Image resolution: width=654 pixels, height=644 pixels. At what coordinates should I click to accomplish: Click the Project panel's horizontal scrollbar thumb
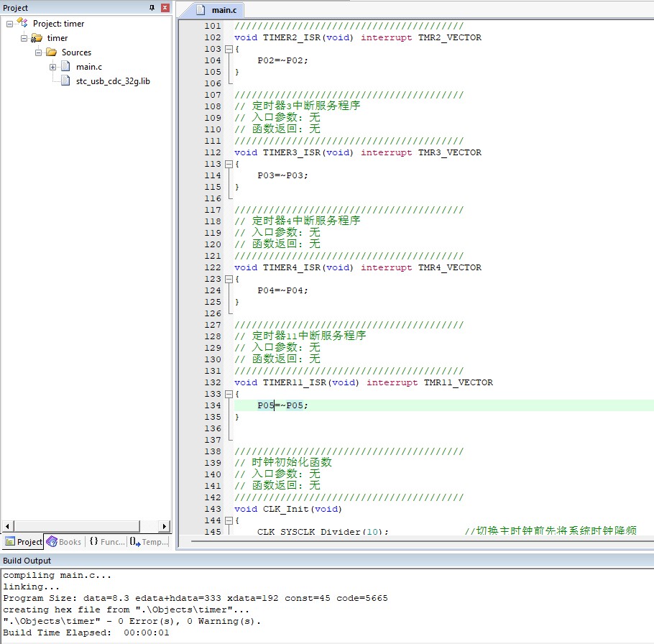(x=77, y=526)
